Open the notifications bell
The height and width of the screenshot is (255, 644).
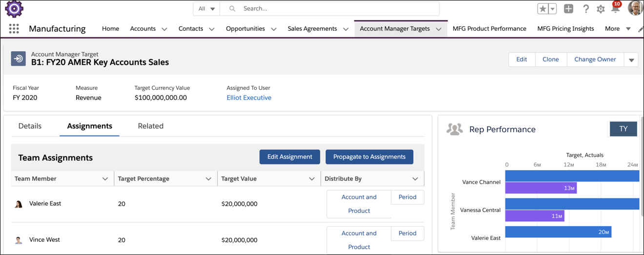tap(616, 8)
